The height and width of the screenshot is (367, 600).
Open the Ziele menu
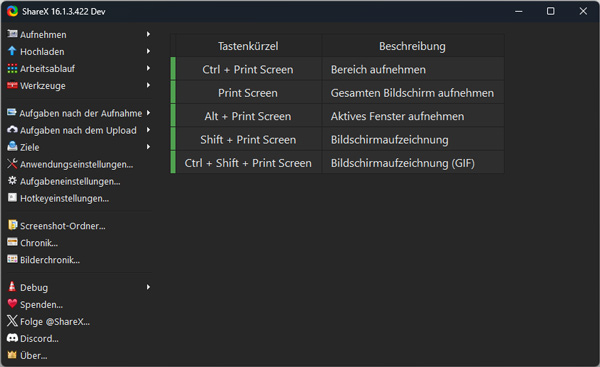[x=29, y=147]
